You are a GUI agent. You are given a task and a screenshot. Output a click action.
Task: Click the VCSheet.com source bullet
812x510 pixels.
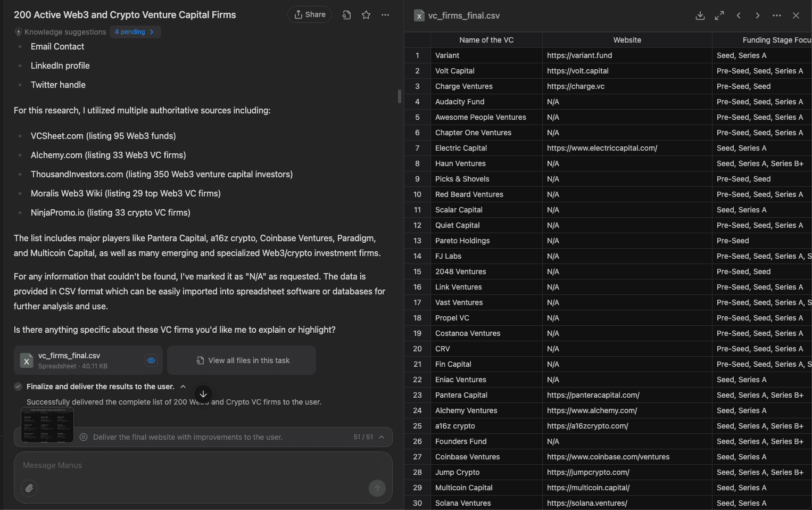click(103, 136)
